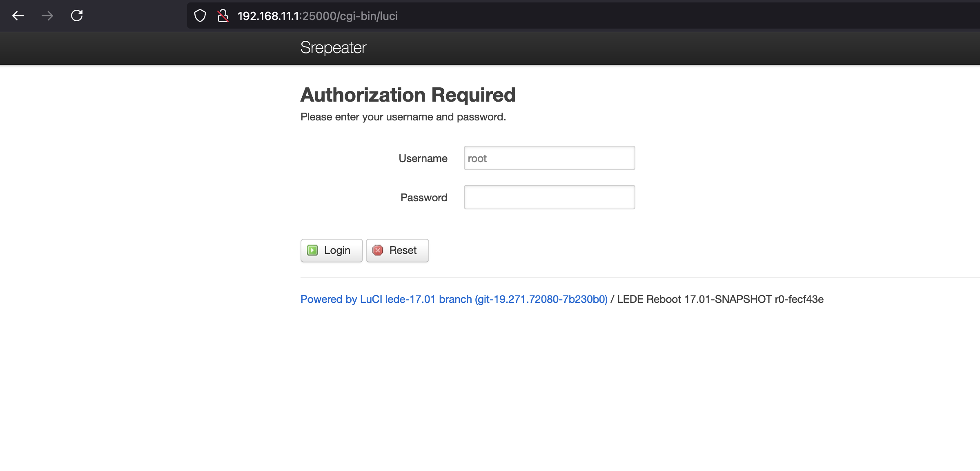
Task: Go back with the browser back arrow
Action: pos(18,16)
